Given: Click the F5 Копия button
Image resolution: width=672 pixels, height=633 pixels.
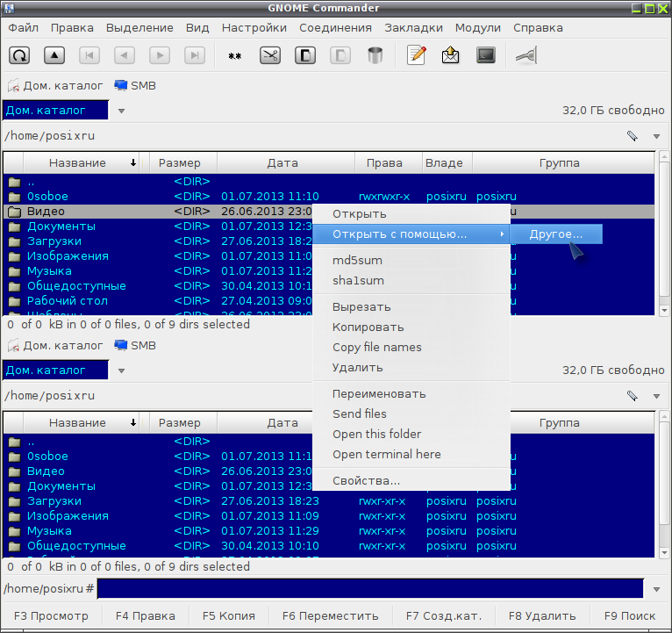Looking at the screenshot, I should click(x=228, y=615).
